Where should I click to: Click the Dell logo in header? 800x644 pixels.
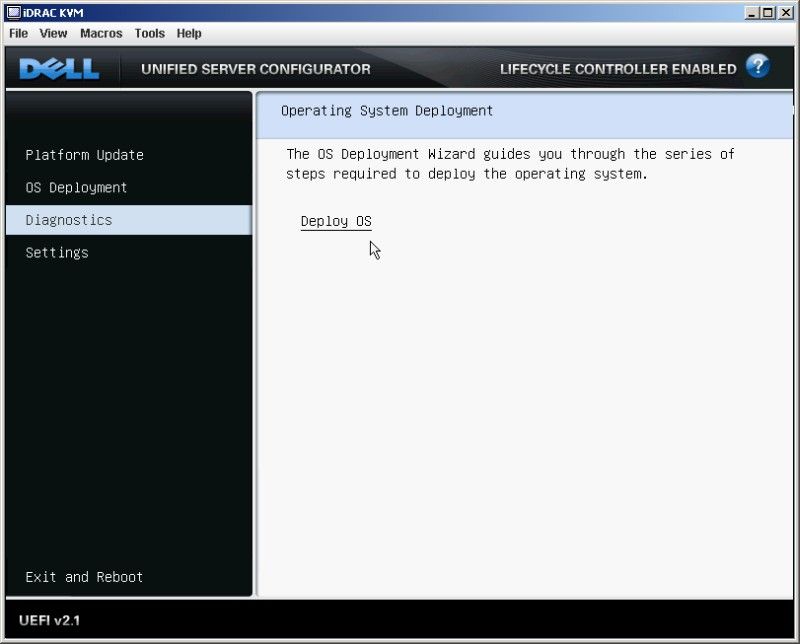click(59, 68)
